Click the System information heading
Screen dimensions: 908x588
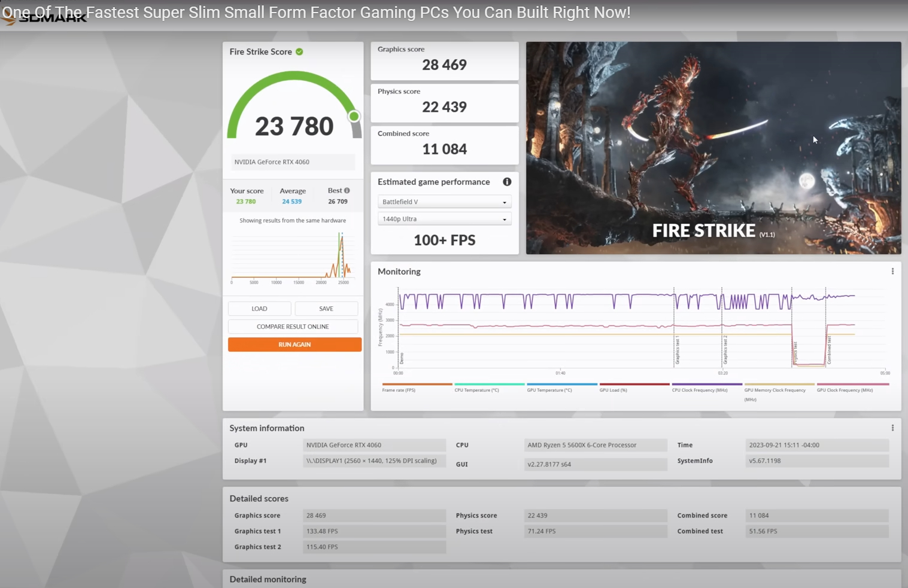pos(267,428)
